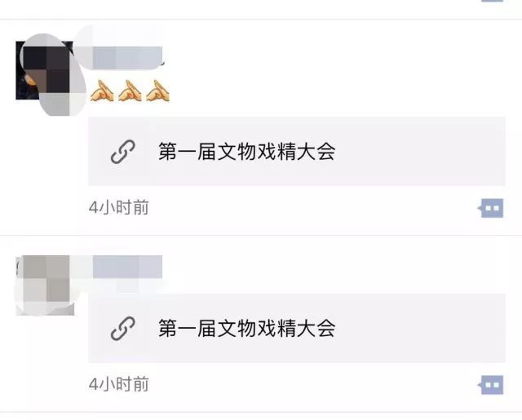
Task: Tap the partially visible comment button at top edge
Action: 492,1
